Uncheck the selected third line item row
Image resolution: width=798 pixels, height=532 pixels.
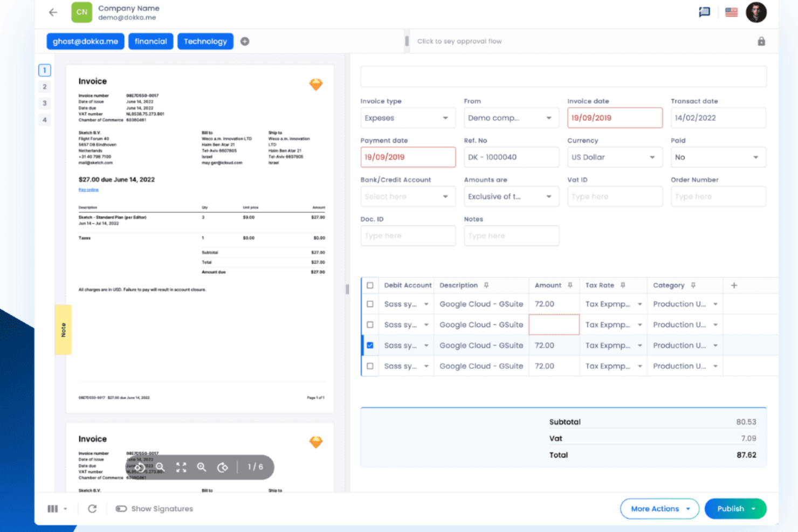370,345
